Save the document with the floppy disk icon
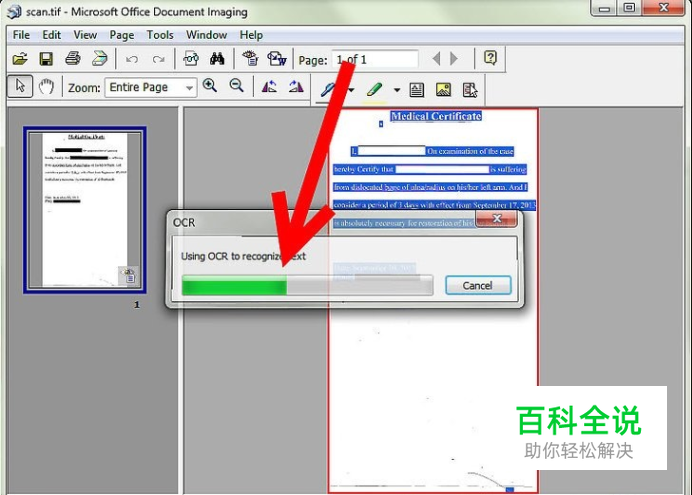The height and width of the screenshot is (495, 692). click(46, 59)
